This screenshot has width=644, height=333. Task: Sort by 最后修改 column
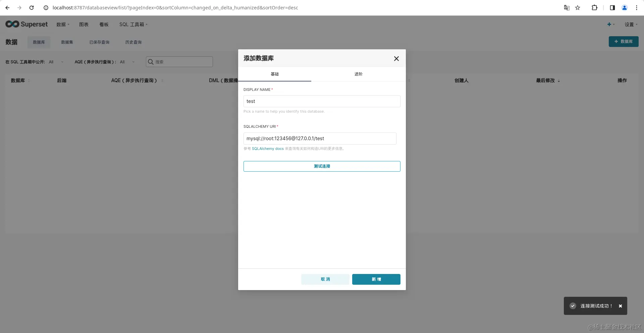coord(548,80)
